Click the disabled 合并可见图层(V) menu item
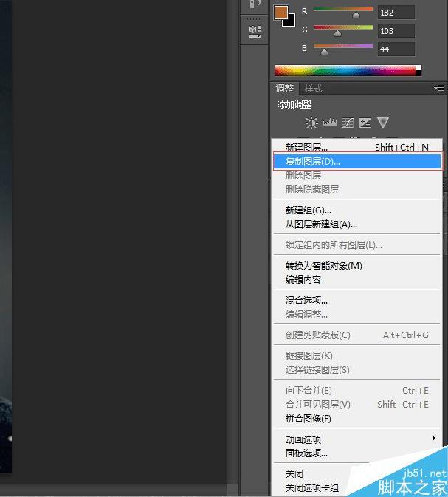448x497 pixels. pyautogui.click(x=356, y=405)
